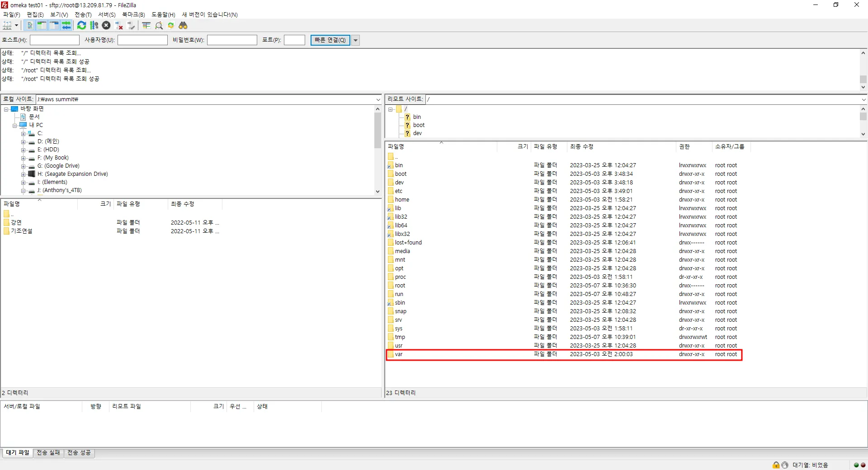868x470 pixels.
Task: Select the 문서 item in local tree
Action: (34, 117)
